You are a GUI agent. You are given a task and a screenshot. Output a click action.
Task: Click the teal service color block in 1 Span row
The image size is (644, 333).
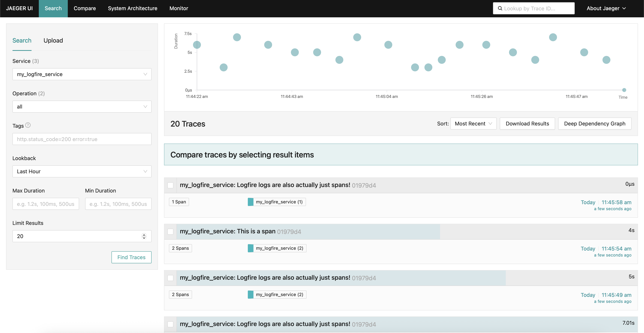pos(250,202)
